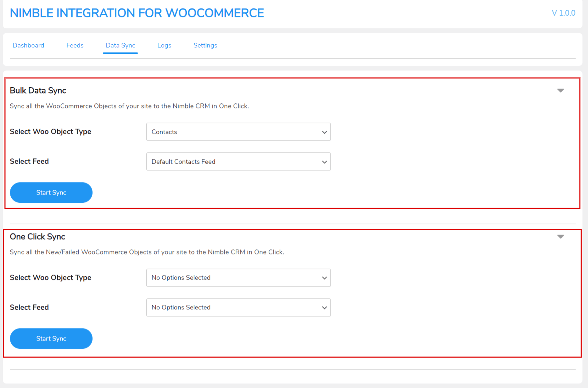588x388 pixels.
Task: Open the Default Contacts Feed dropdown
Action: click(238, 162)
